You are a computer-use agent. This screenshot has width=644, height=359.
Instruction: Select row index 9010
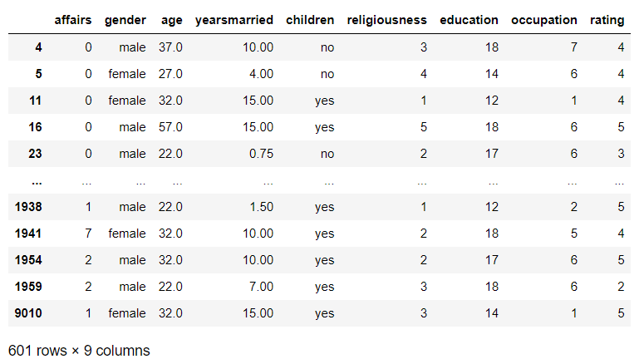click(28, 313)
